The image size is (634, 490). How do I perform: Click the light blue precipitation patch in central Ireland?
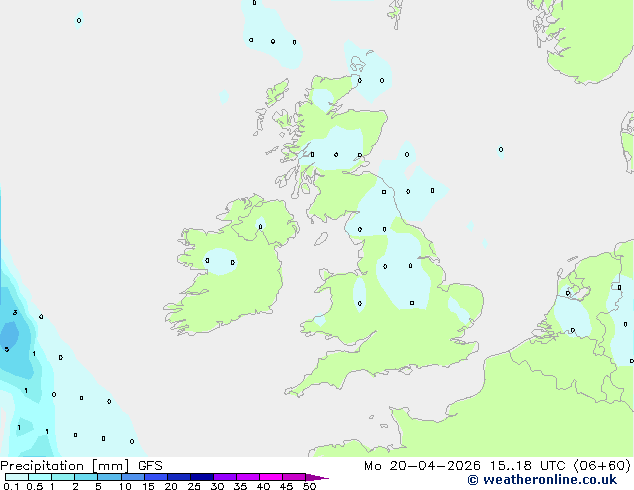click(220, 262)
